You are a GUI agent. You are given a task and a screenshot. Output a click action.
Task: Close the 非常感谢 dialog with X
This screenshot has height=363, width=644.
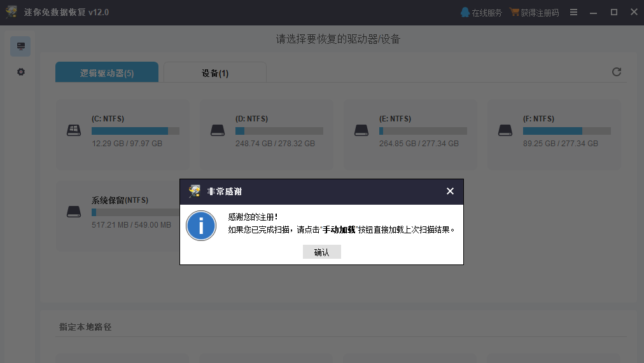450,191
